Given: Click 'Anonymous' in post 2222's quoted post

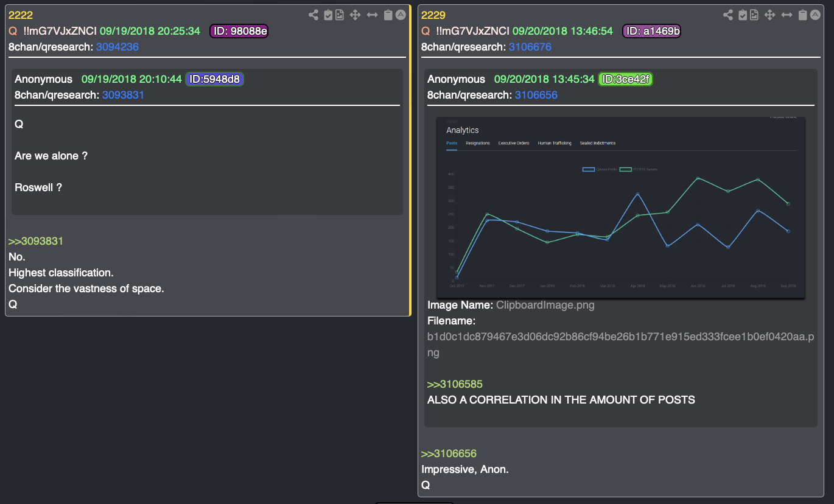Looking at the screenshot, I should point(43,79).
